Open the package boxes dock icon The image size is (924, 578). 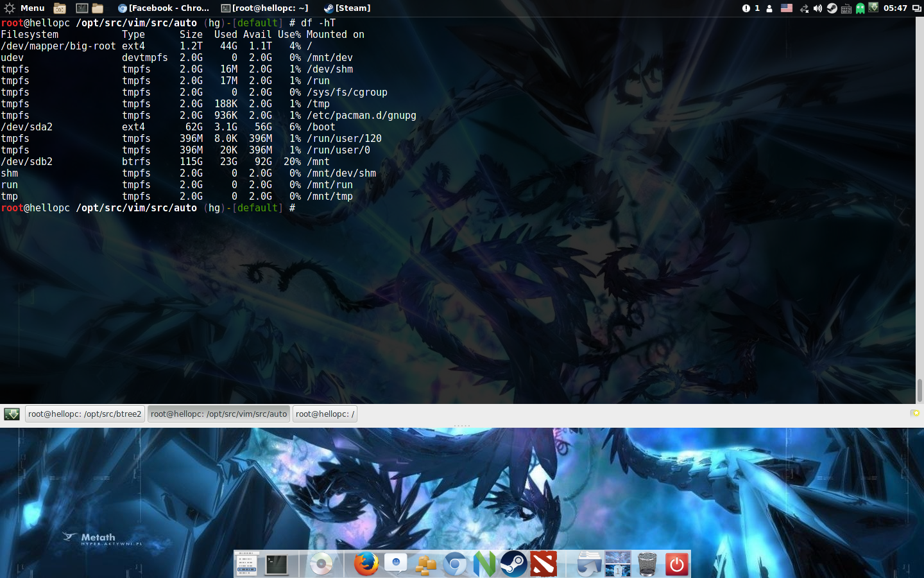[x=425, y=565]
